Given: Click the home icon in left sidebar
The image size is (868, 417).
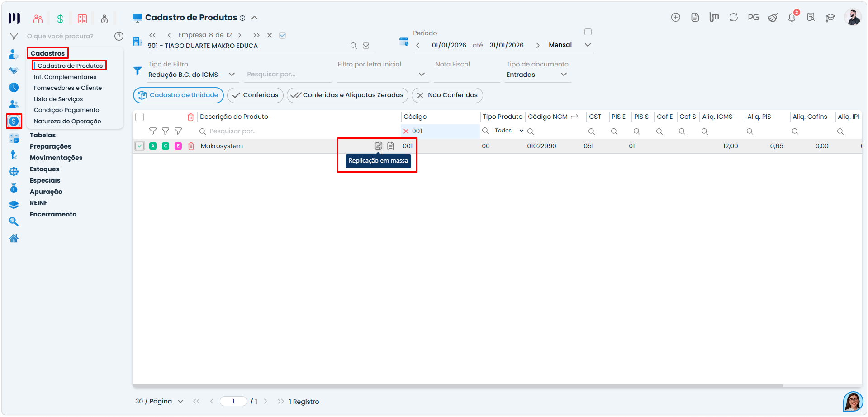Looking at the screenshot, I should 14,239.
